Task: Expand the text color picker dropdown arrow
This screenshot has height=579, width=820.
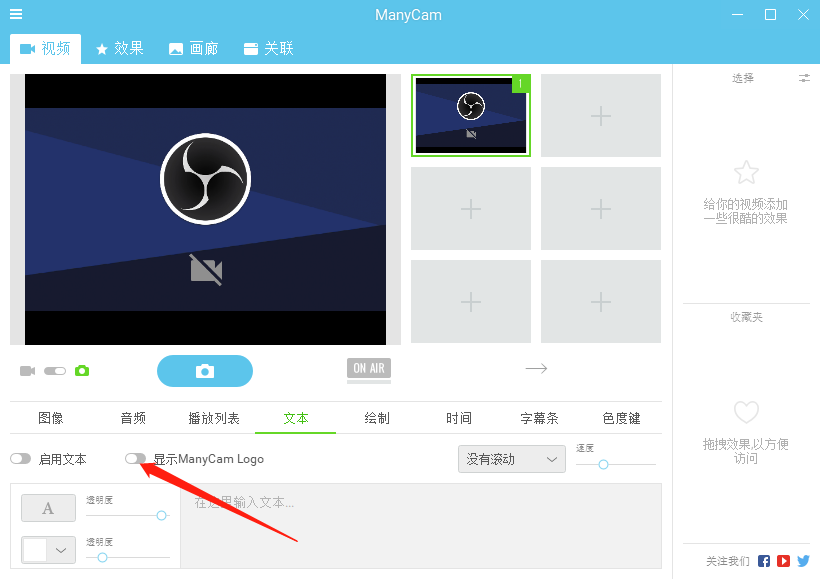Action: click(x=61, y=550)
